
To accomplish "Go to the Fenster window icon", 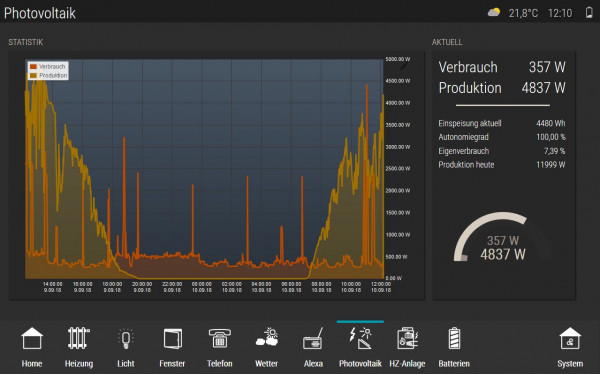I will (x=172, y=338).
